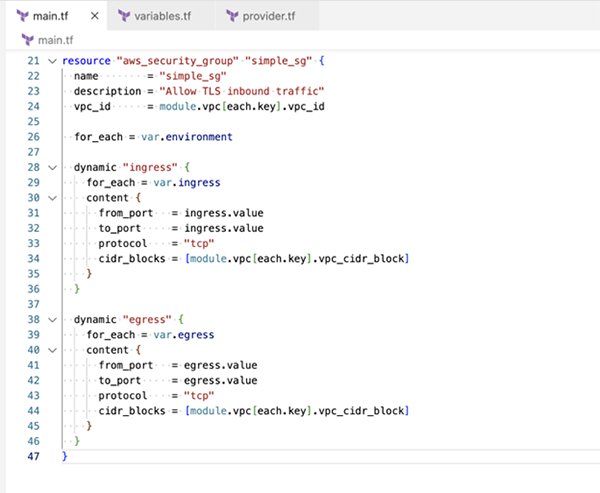
Task: Click the Terraform icon on main.tf tab
Action: tap(17, 16)
